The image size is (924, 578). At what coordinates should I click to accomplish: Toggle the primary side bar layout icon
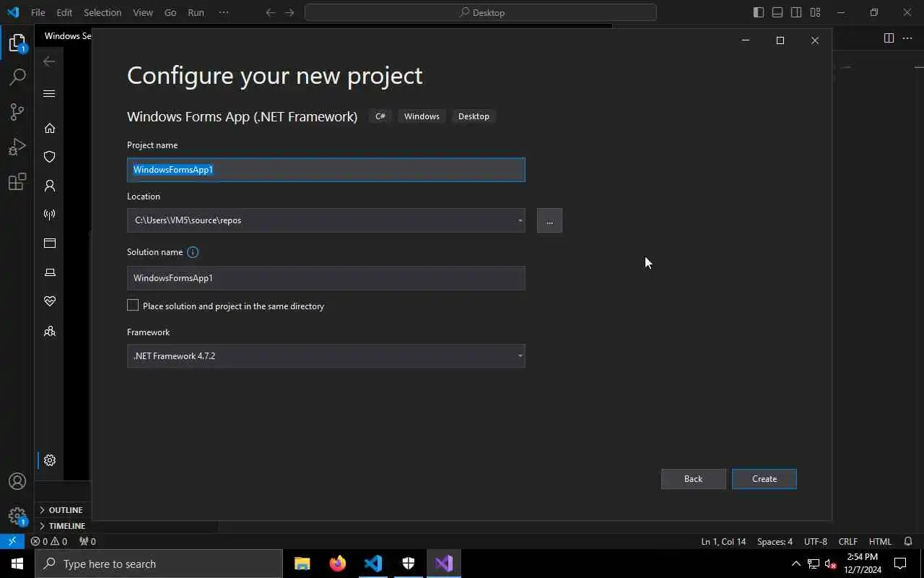tap(759, 12)
